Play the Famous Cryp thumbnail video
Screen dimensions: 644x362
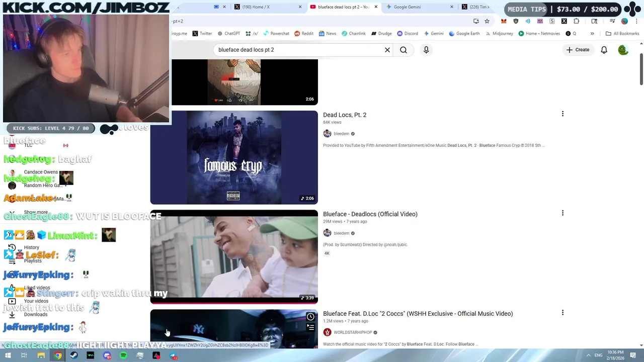(x=234, y=157)
